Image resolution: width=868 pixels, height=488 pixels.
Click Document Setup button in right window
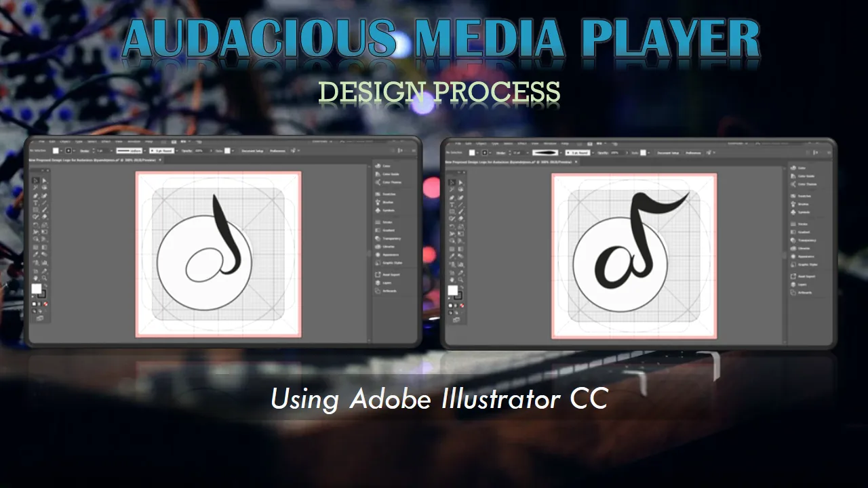pos(668,152)
